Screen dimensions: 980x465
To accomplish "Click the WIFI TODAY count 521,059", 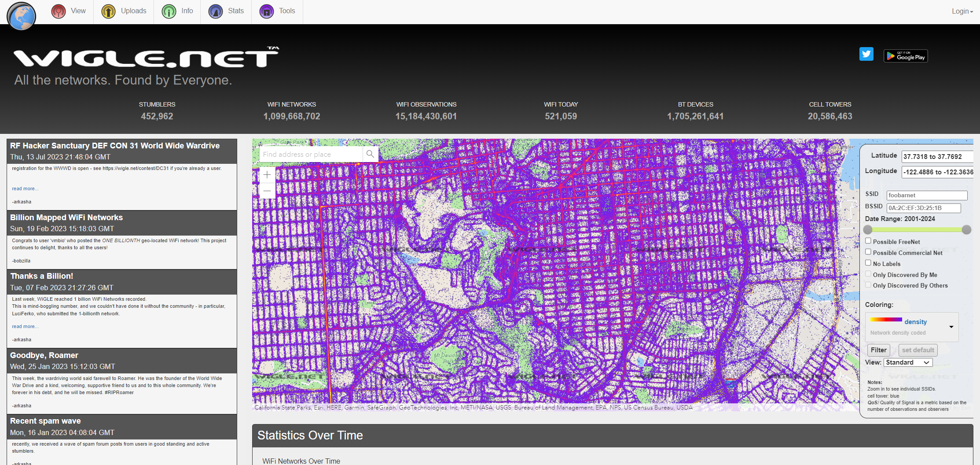I will 561,116.
